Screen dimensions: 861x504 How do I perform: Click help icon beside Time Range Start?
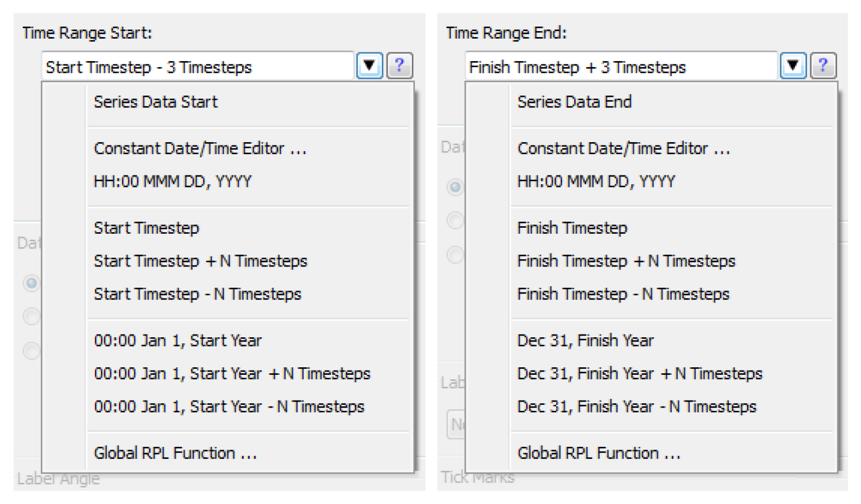[x=399, y=66]
